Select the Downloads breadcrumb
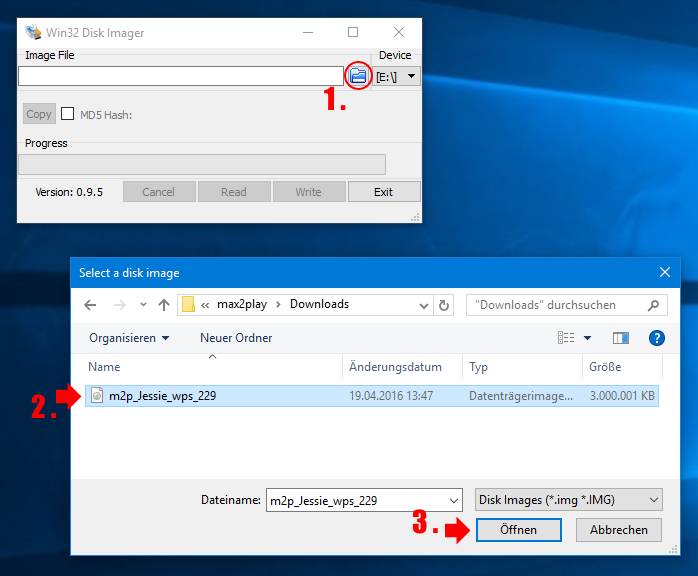Screen dimensions: 698x576 point(320,304)
